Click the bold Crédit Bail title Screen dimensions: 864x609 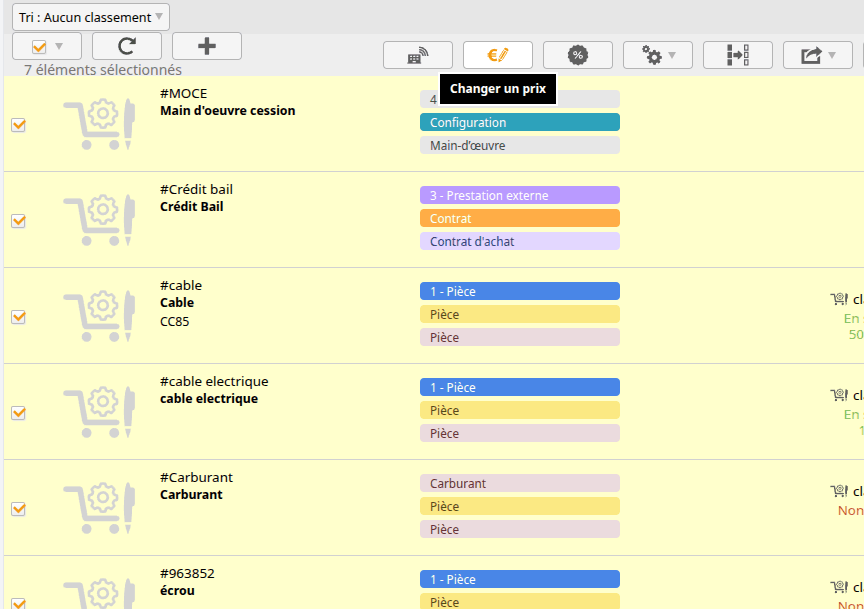click(192, 207)
